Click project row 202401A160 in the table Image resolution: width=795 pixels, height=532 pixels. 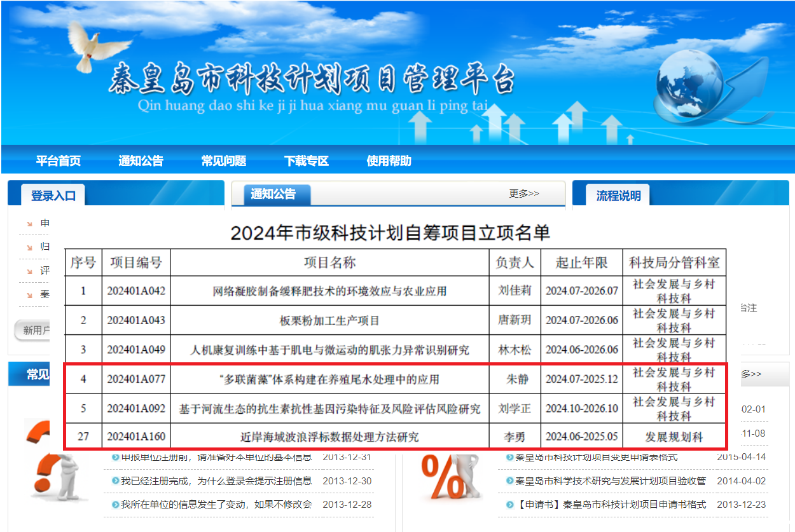tap(394, 437)
